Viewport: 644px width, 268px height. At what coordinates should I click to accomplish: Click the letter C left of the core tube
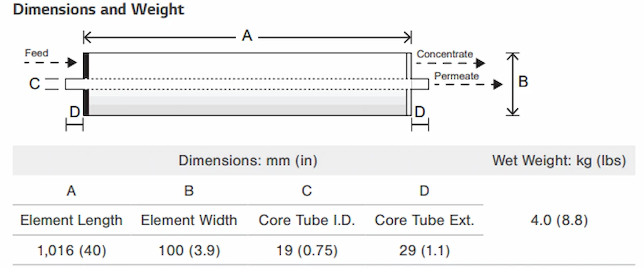34,84
